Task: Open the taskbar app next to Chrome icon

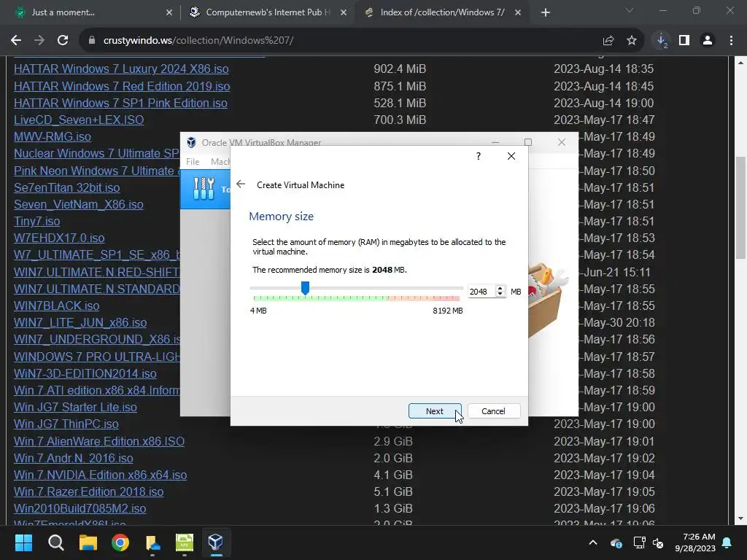Action: pyautogui.click(x=152, y=542)
